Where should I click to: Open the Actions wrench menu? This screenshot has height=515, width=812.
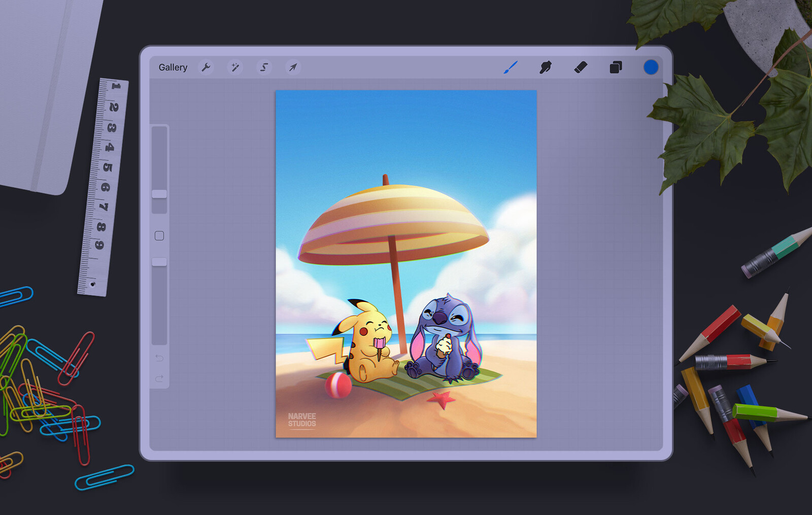pyautogui.click(x=206, y=67)
